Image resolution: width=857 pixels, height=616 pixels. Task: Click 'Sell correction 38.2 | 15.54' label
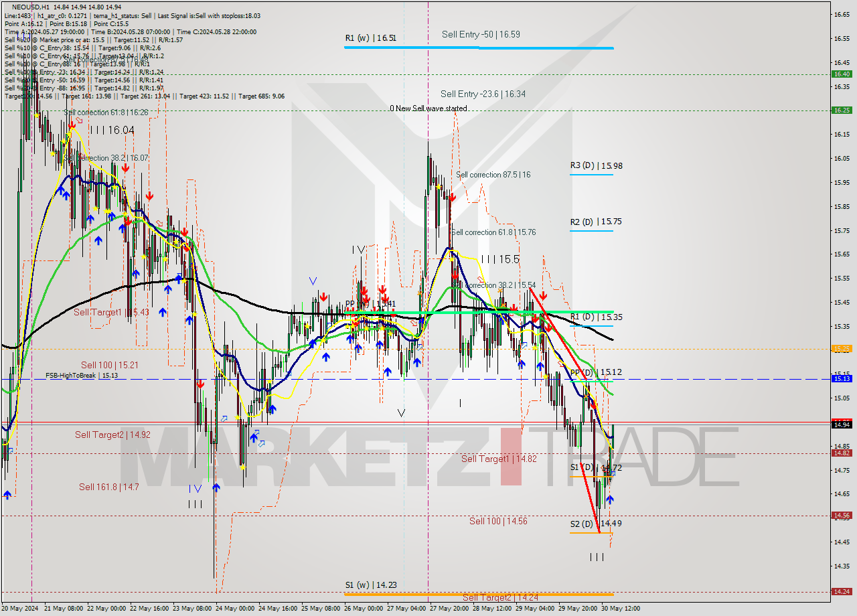[493, 285]
